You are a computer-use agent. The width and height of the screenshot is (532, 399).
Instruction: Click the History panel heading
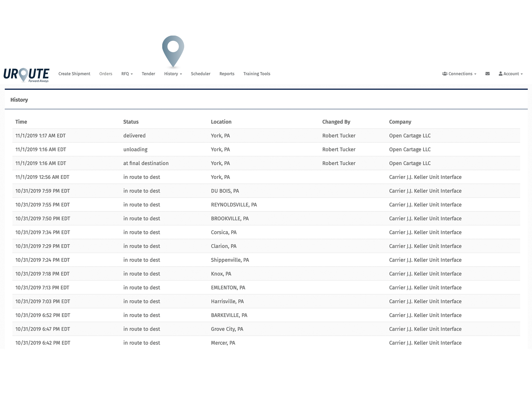[19, 100]
